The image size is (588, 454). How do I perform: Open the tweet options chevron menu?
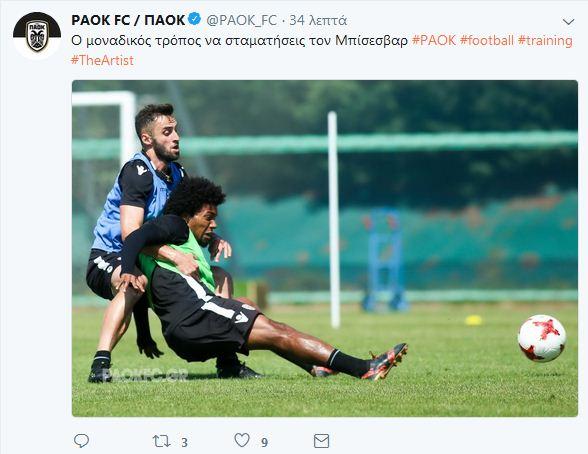[568, 22]
